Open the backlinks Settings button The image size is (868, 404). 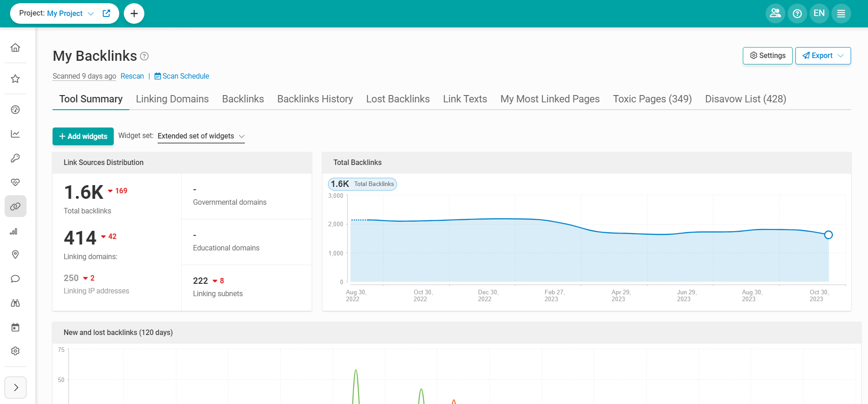click(767, 56)
